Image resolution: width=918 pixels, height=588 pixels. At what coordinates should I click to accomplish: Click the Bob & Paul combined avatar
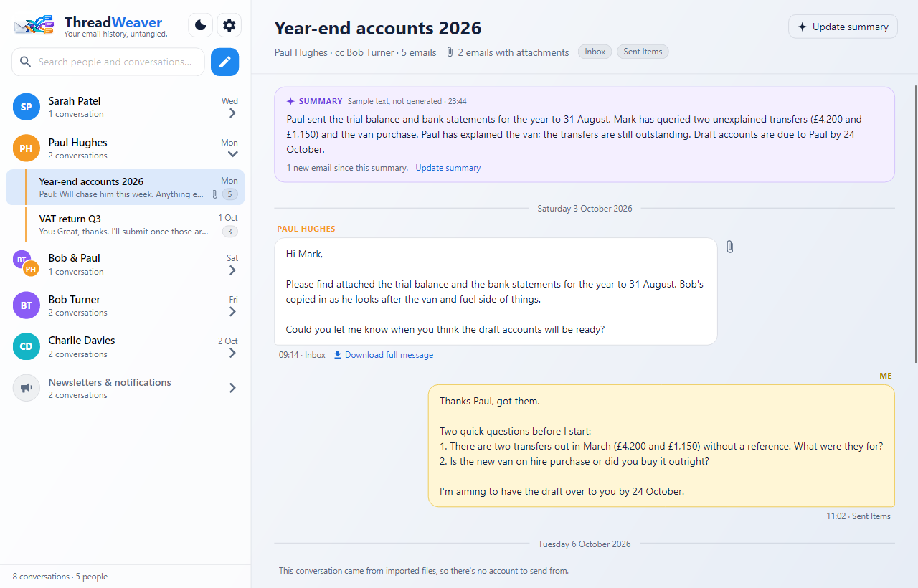[26, 264]
